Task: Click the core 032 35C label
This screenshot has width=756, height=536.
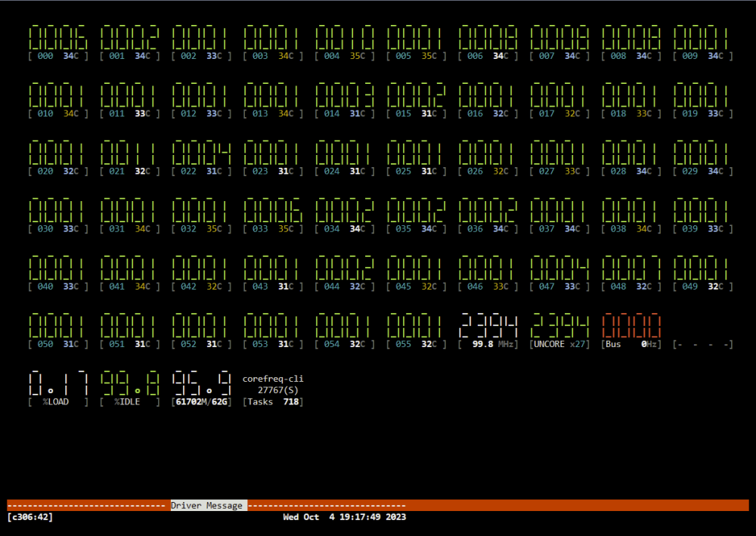Action: [x=202, y=229]
